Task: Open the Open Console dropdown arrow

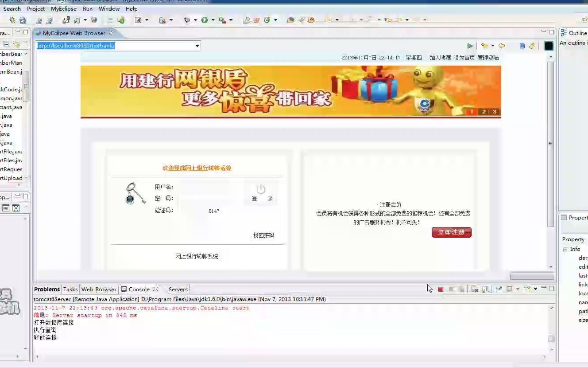Action: [x=535, y=289]
